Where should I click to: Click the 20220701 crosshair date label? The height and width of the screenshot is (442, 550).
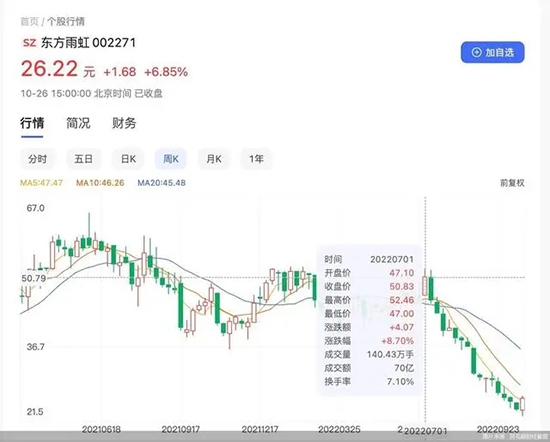pos(426,431)
